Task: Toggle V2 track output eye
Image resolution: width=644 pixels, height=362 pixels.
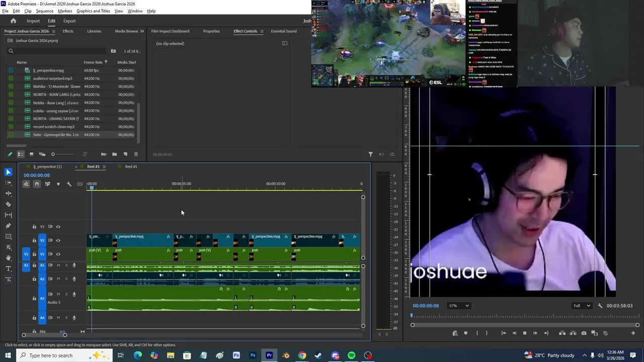Action: pyautogui.click(x=58, y=240)
